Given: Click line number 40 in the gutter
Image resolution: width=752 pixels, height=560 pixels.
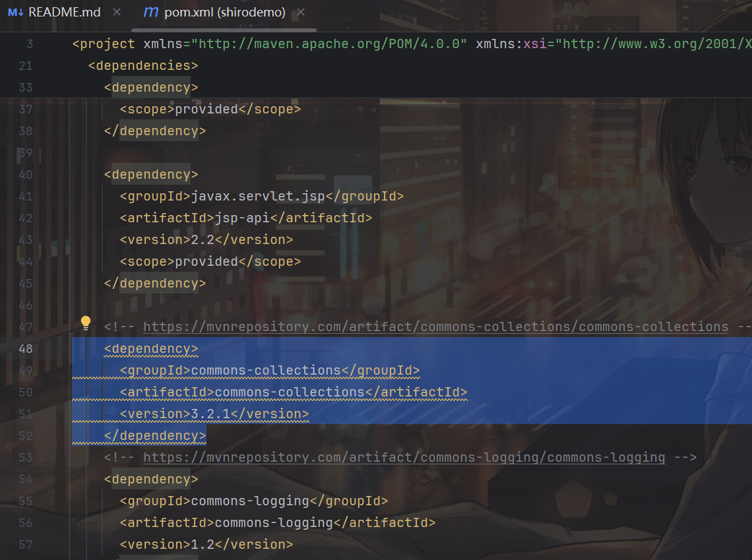Looking at the screenshot, I should [25, 175].
